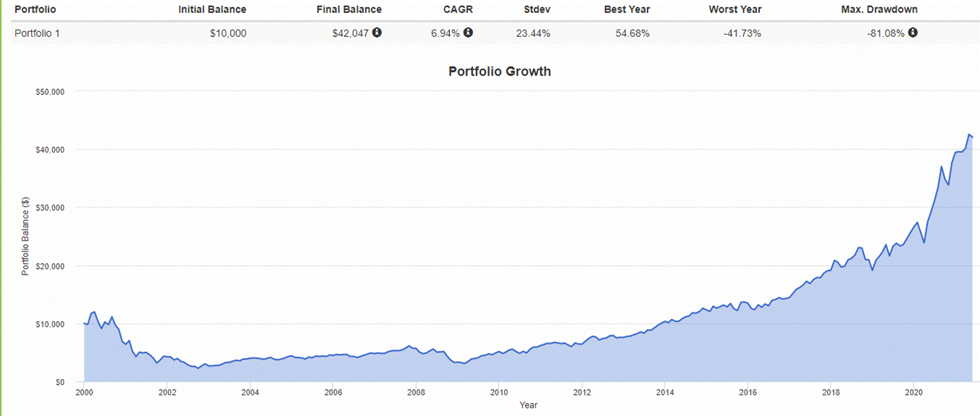Image resolution: width=980 pixels, height=416 pixels.
Task: Select the Initial Balance column header
Action: [212, 10]
